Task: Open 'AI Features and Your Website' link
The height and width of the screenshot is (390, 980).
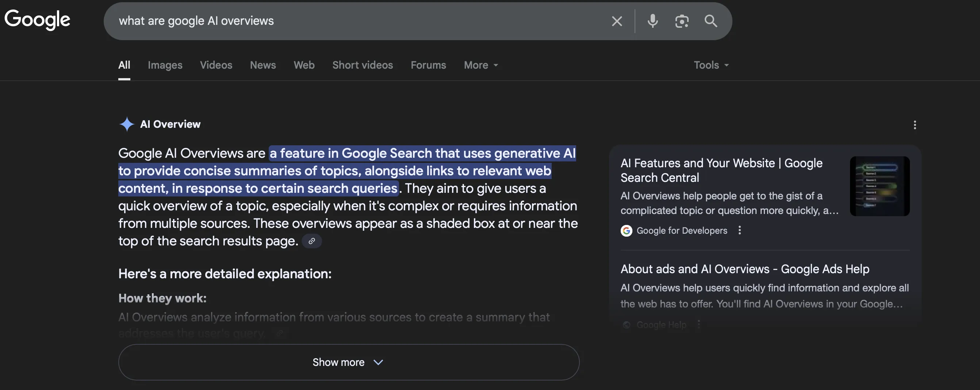Action: [721, 171]
